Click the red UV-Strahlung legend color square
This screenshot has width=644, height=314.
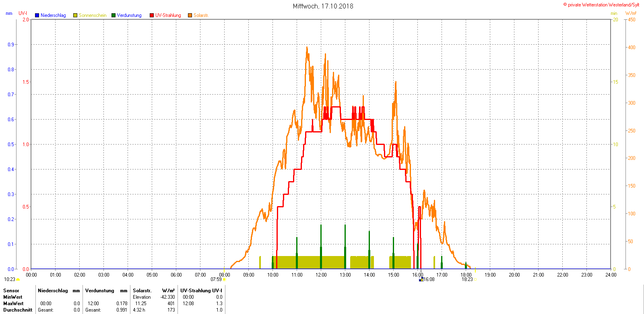tap(152, 15)
